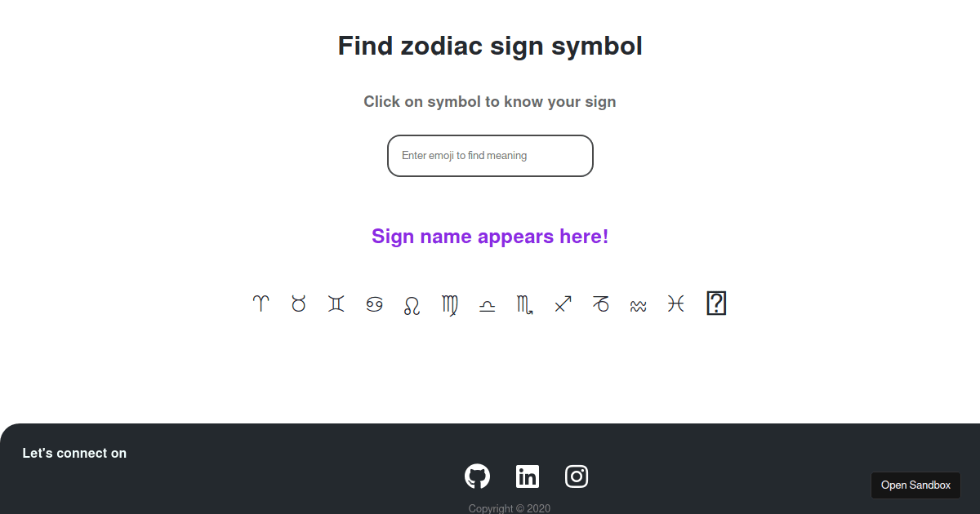This screenshot has height=514, width=980.
Task: Select the Aquarius waves symbol
Action: point(638,304)
